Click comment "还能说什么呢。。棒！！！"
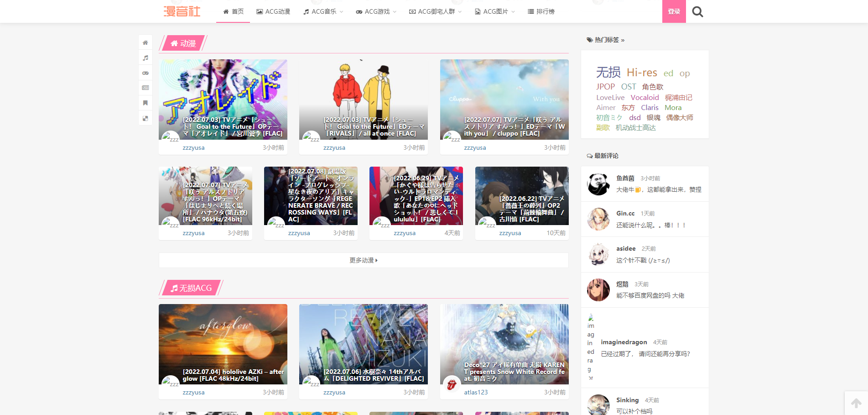868x415 pixels. tap(651, 225)
